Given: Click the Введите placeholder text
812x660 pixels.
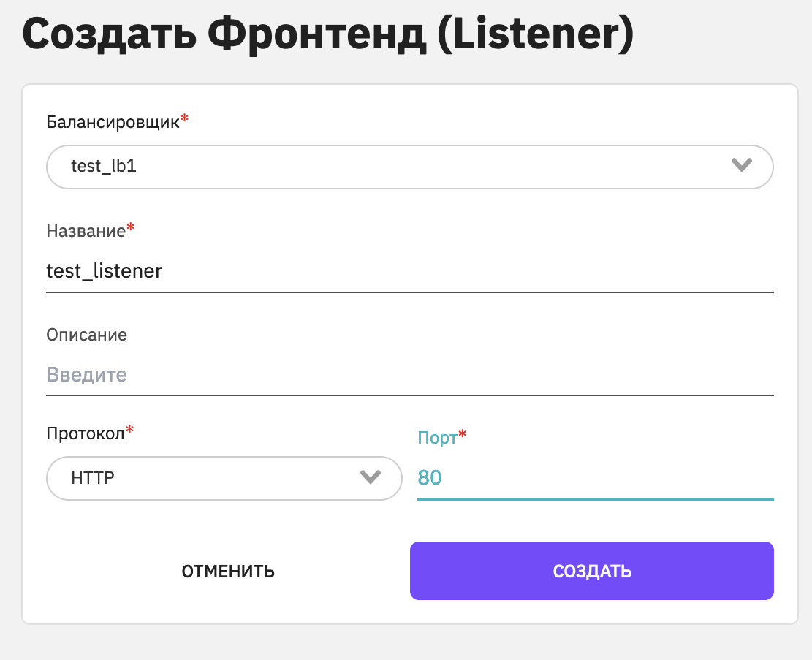Looking at the screenshot, I should (x=86, y=374).
